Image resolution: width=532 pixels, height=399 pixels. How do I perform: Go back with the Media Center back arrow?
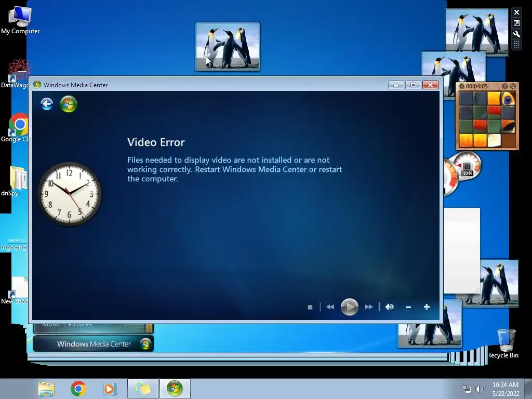(47, 104)
